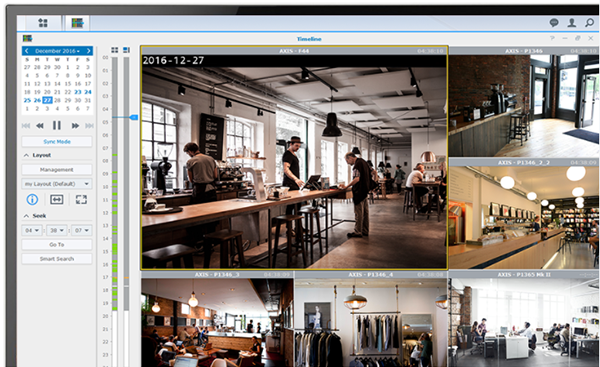The height and width of the screenshot is (367, 600).
Task: Click the Timeline window title text
Action: [x=309, y=39]
